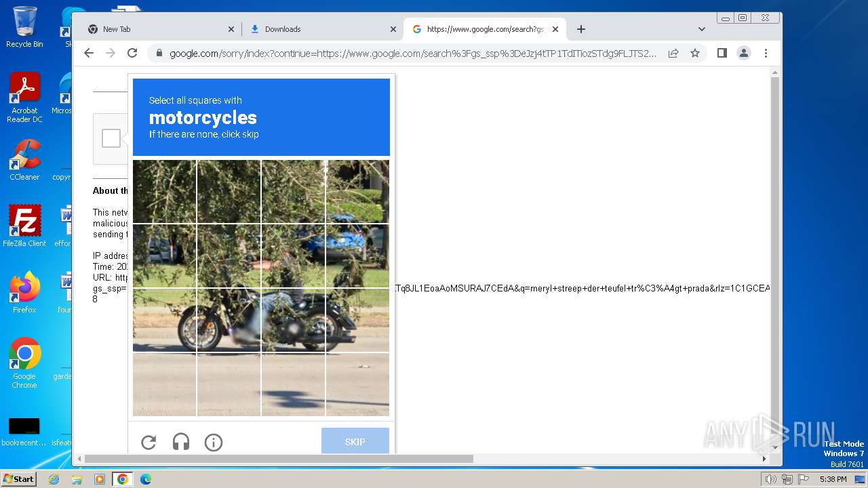Image resolution: width=868 pixels, height=488 pixels.
Task: Open Recycle Bin on the desktop
Action: coord(24,27)
